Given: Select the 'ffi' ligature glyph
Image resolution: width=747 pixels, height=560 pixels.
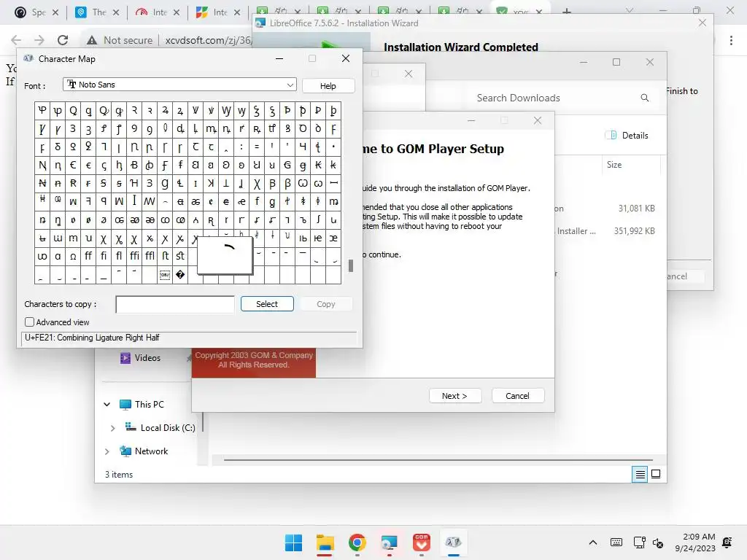Looking at the screenshot, I should pos(134,256).
